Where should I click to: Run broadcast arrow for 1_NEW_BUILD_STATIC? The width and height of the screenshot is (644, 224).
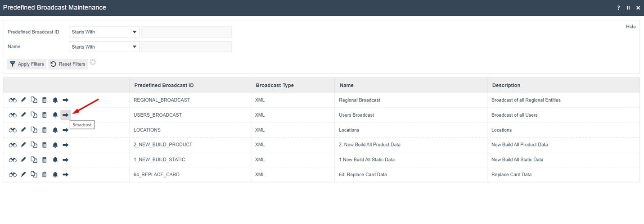[x=66, y=160]
